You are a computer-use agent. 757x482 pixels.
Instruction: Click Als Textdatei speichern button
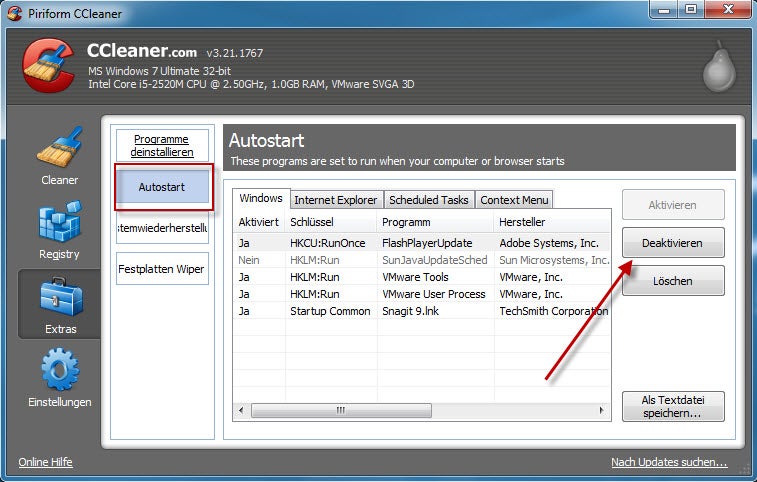click(672, 406)
